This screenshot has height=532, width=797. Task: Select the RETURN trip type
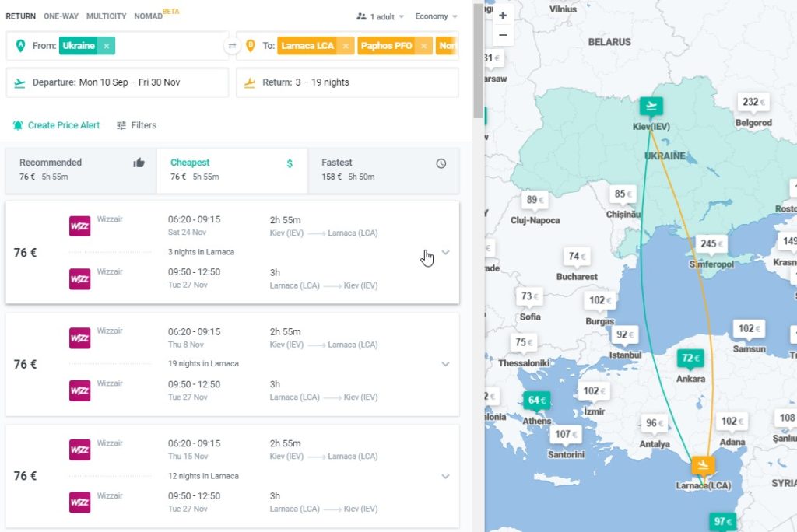[x=21, y=16]
